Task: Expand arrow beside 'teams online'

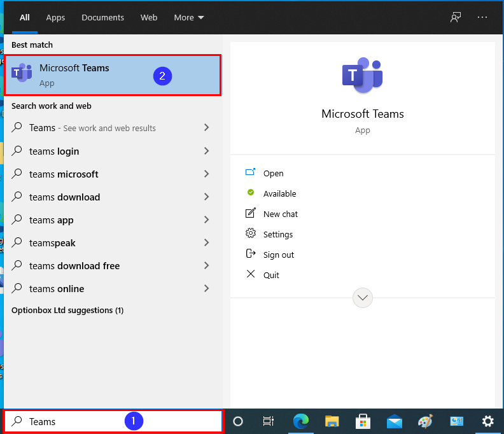Action: point(206,288)
